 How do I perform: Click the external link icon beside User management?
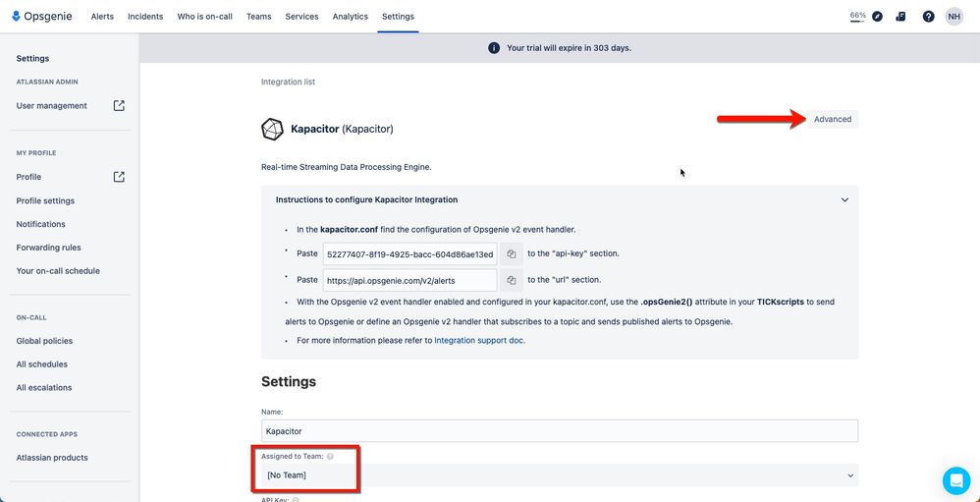pos(119,106)
